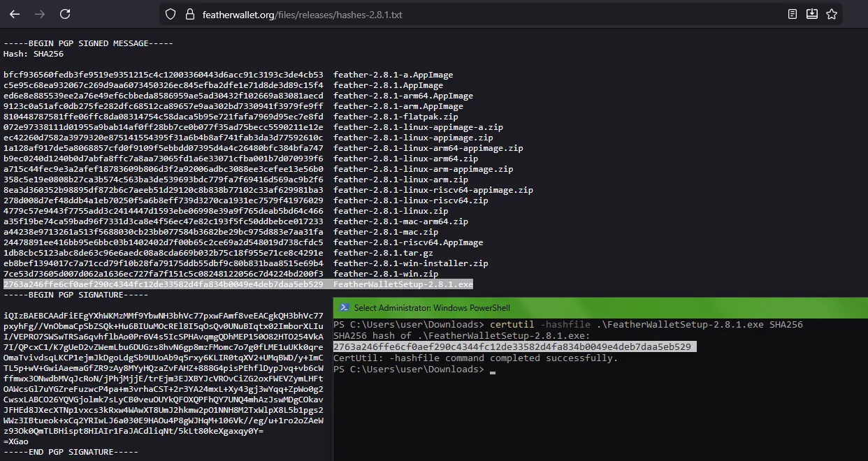Save page to Pocket icon
The image size is (868, 461).
(x=811, y=14)
